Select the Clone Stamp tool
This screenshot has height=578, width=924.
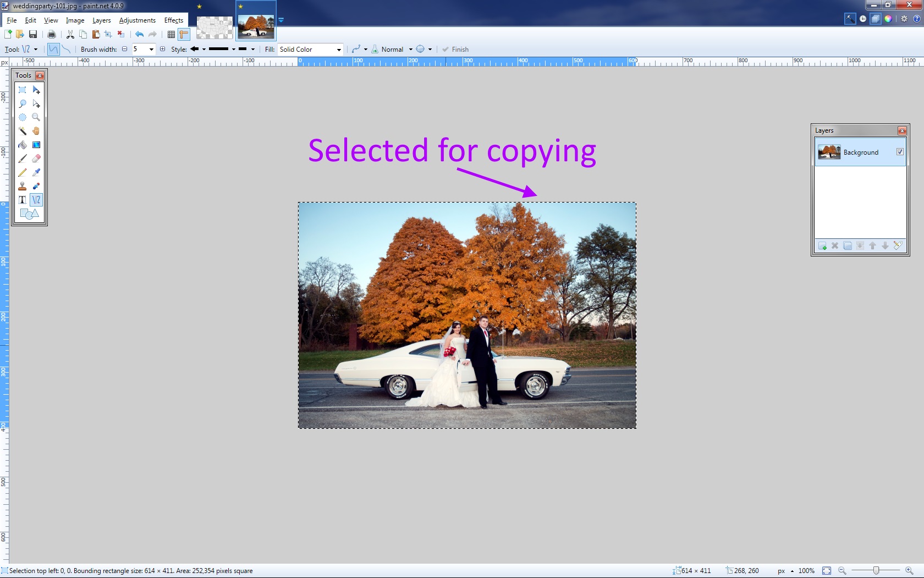click(23, 186)
